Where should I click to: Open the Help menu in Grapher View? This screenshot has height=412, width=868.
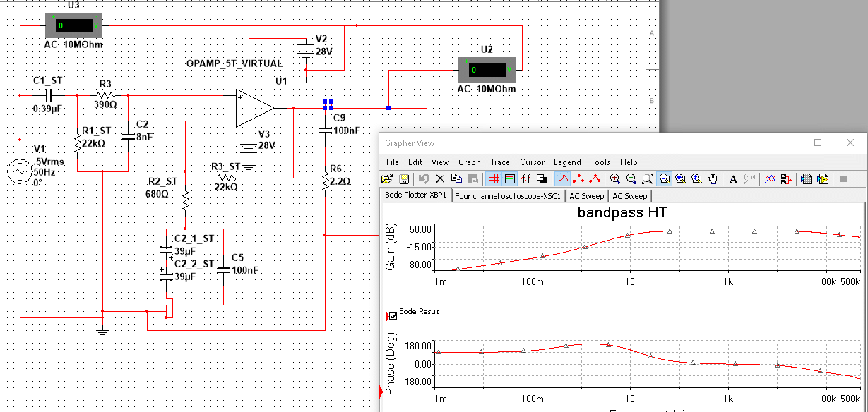coord(629,162)
